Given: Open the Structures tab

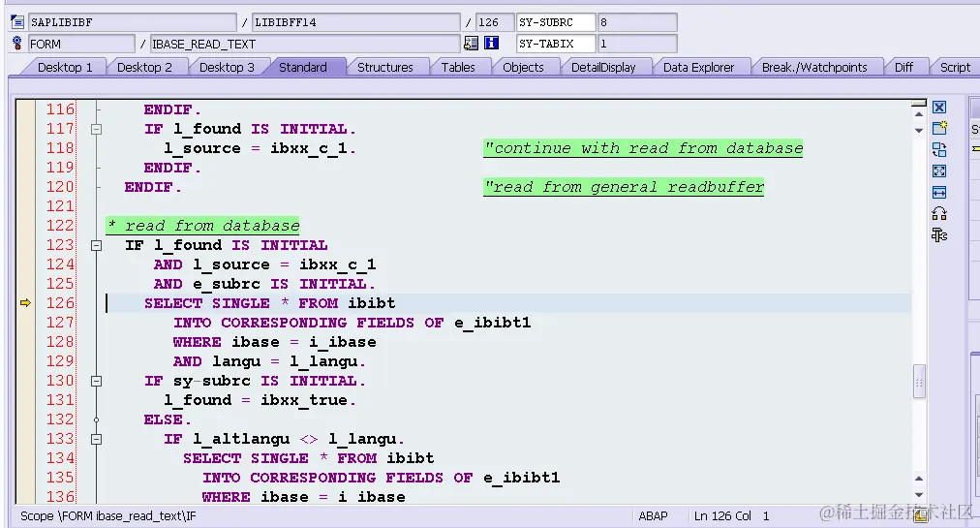Looking at the screenshot, I should (385, 67).
